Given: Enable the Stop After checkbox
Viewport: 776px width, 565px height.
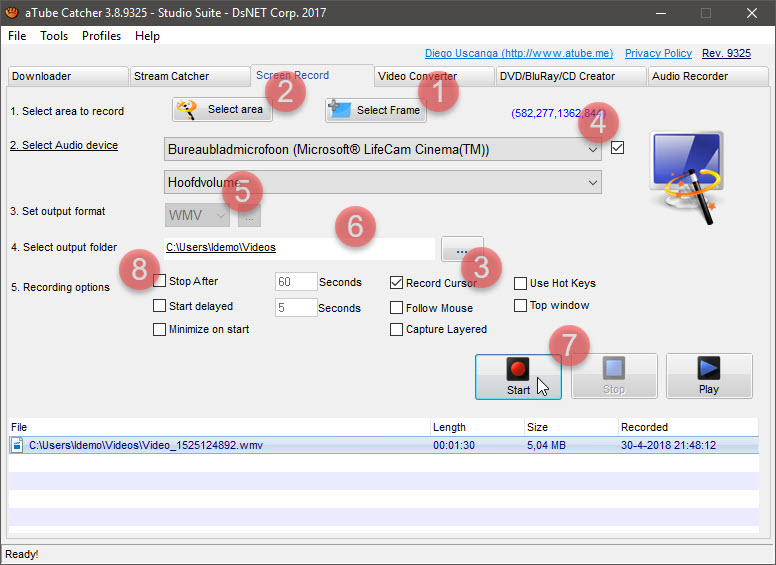Looking at the screenshot, I should tap(159, 281).
